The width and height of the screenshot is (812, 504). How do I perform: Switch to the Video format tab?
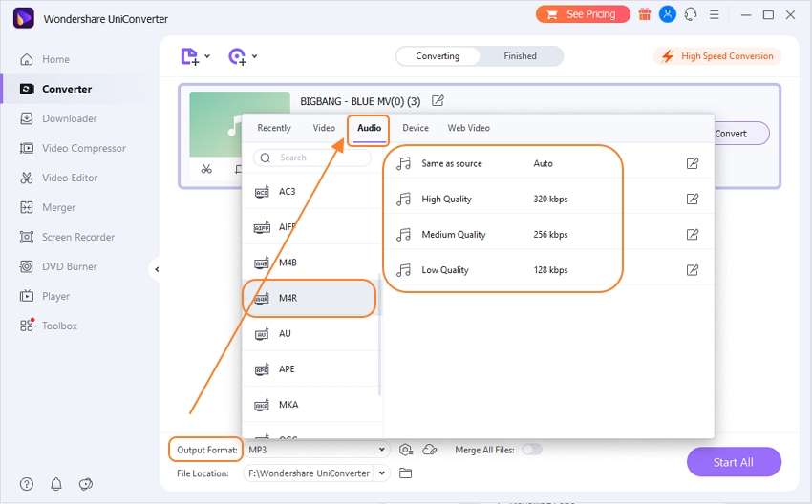click(324, 128)
